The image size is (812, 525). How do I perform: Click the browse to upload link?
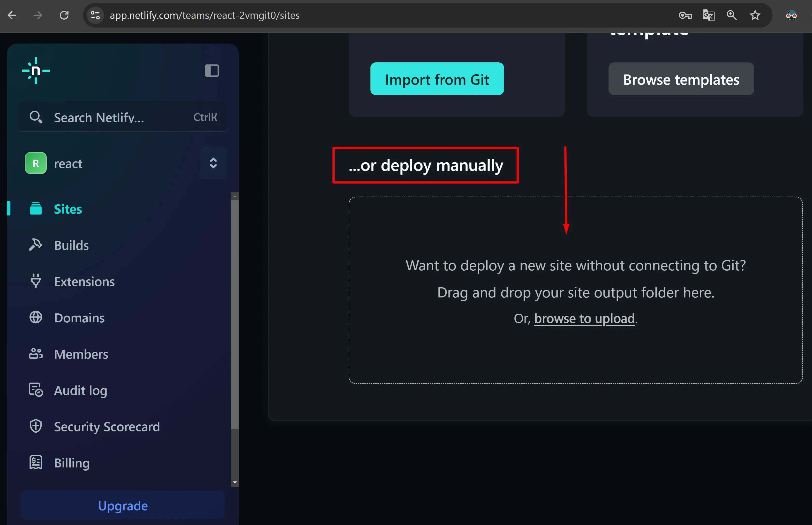[584, 318]
